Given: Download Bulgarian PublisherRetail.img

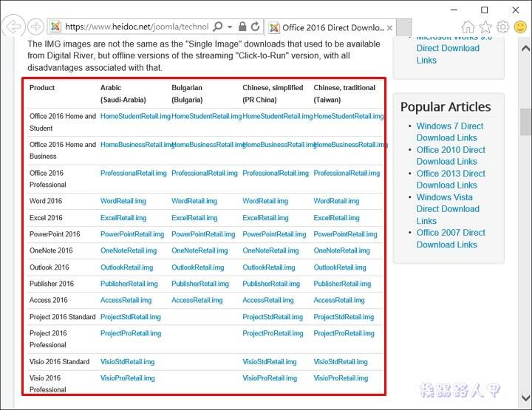Looking at the screenshot, I should [x=200, y=284].
